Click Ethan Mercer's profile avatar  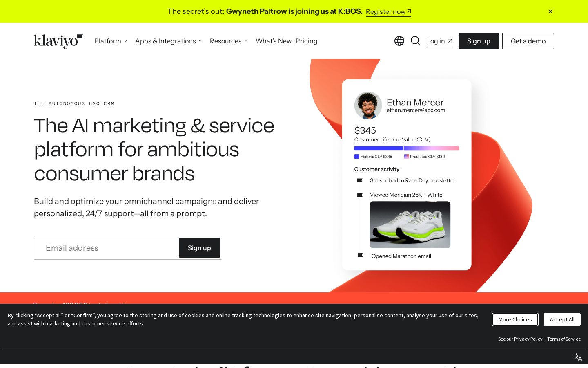point(368,105)
